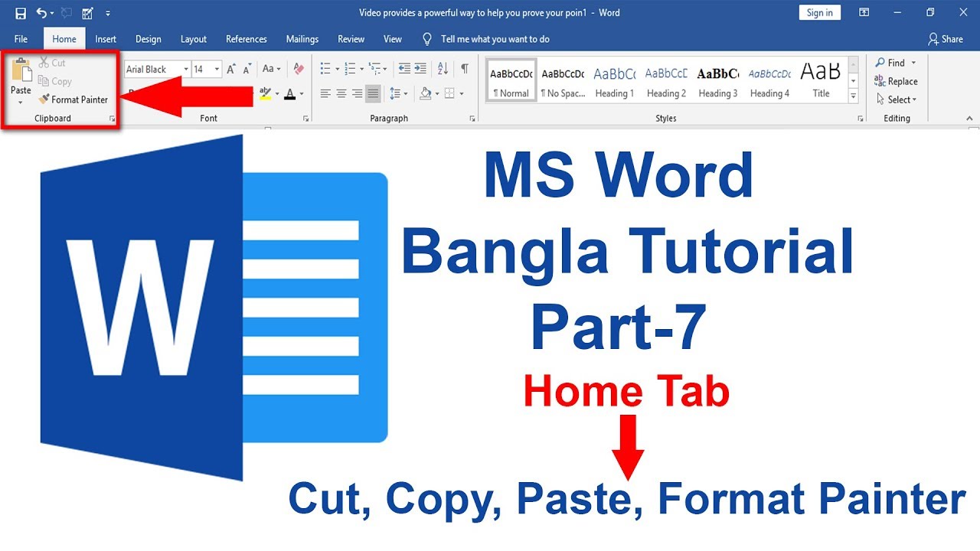Toggle Justify paragraph alignment
This screenshot has height=551, width=980.
(373, 93)
